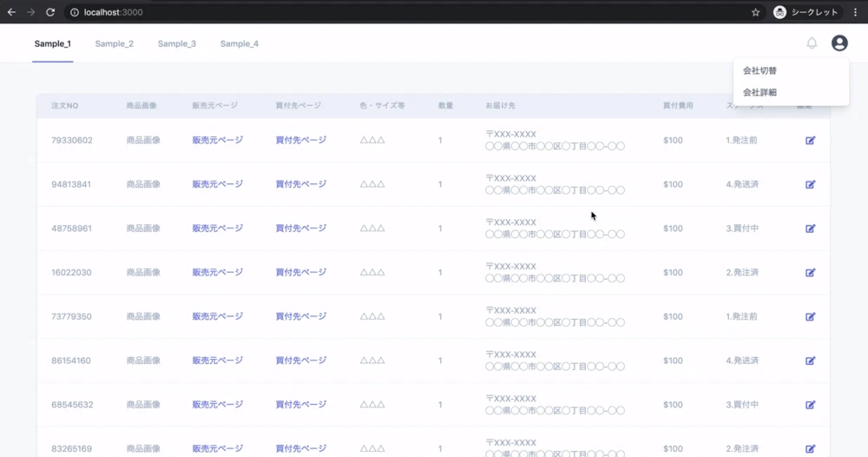
Task: Click the お届け先 column header
Action: point(501,105)
